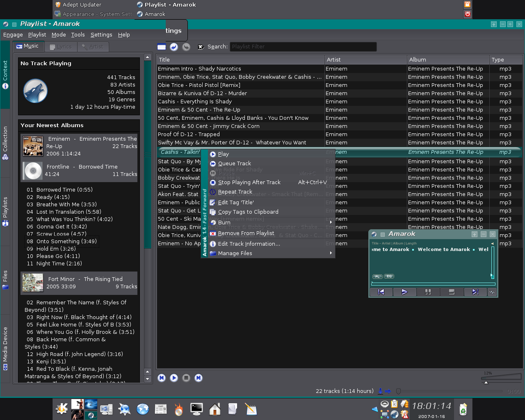Click previous track button below the playlist

tap(162, 378)
